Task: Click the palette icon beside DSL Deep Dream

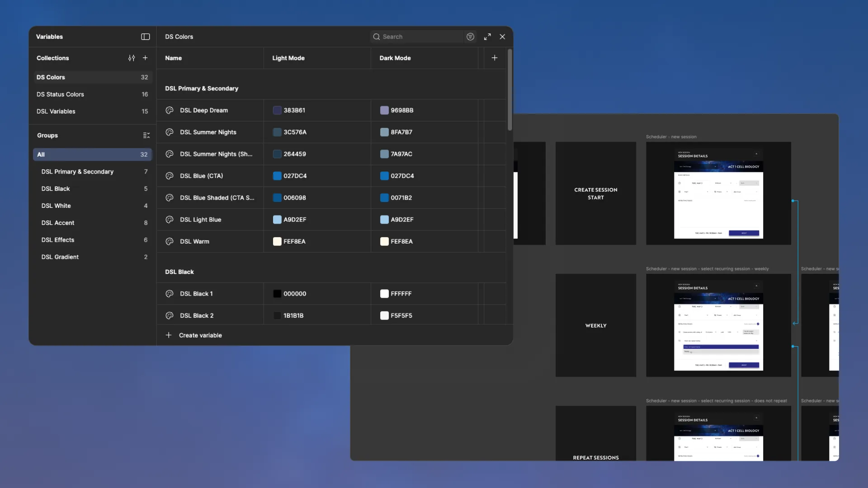Action: 170,110
